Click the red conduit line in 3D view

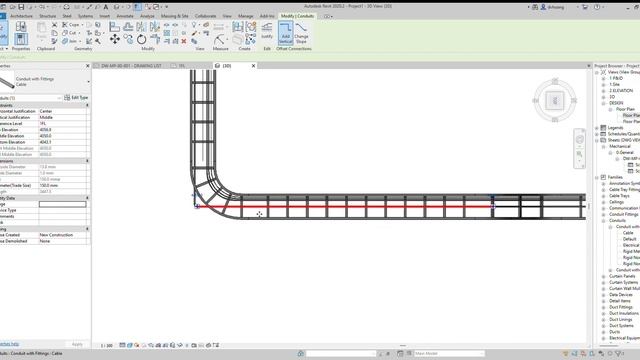point(344,207)
